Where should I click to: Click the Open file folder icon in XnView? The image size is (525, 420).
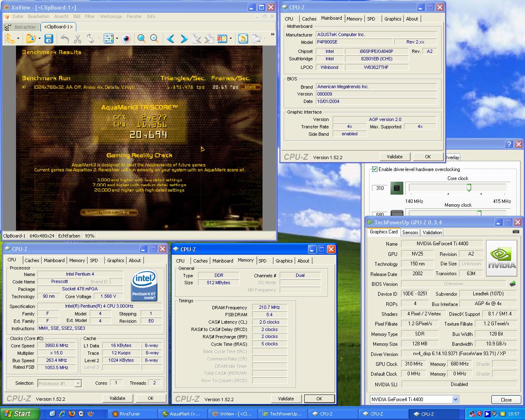pos(31,39)
